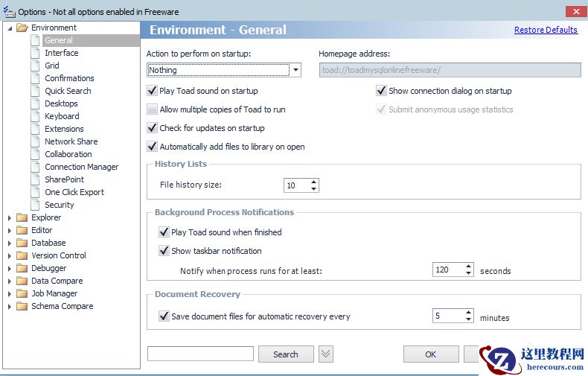This screenshot has width=588, height=376.
Task: Select SharePoint in the tree
Action: [x=64, y=179]
